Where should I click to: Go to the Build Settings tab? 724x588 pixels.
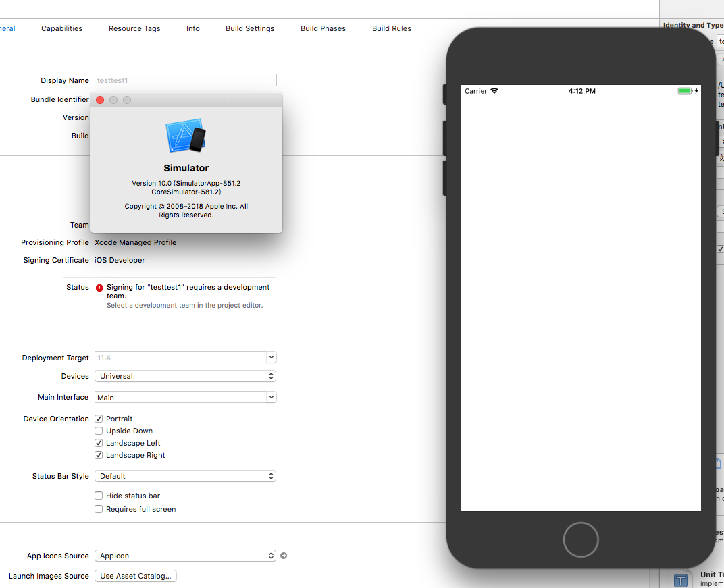point(250,28)
